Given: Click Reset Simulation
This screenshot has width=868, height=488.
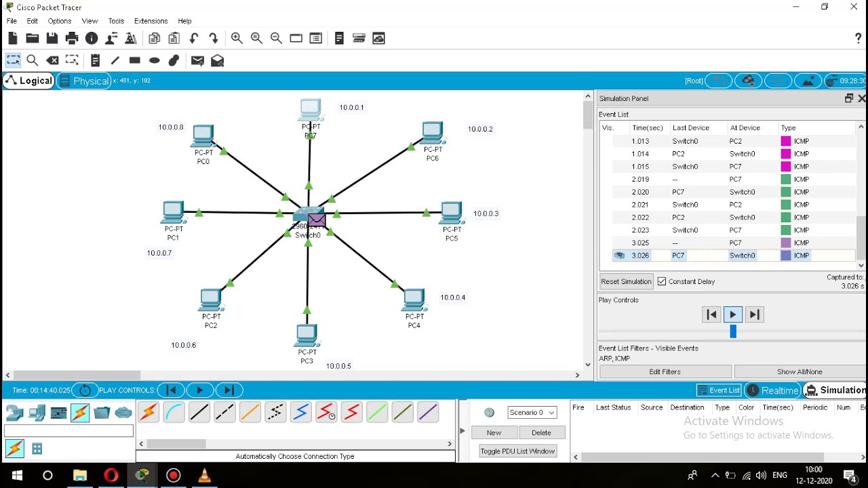Looking at the screenshot, I should (626, 281).
